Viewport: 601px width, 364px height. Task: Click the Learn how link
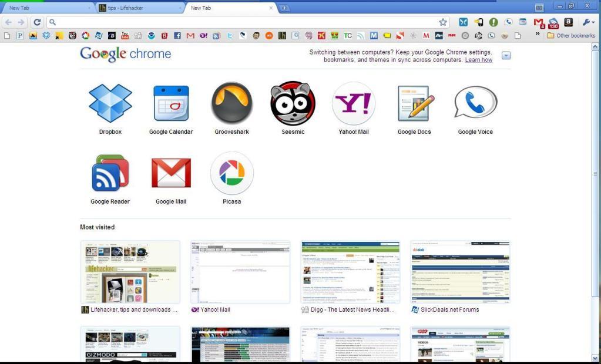[478, 59]
